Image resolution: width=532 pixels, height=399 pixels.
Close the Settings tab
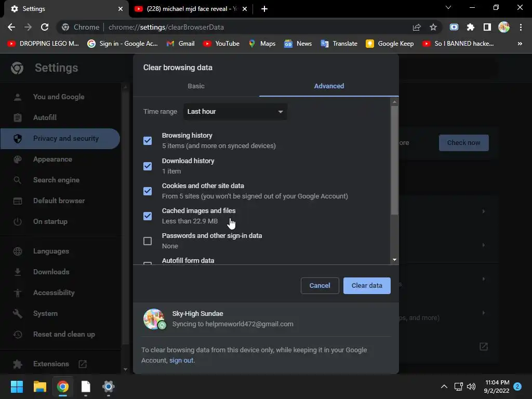click(x=120, y=9)
